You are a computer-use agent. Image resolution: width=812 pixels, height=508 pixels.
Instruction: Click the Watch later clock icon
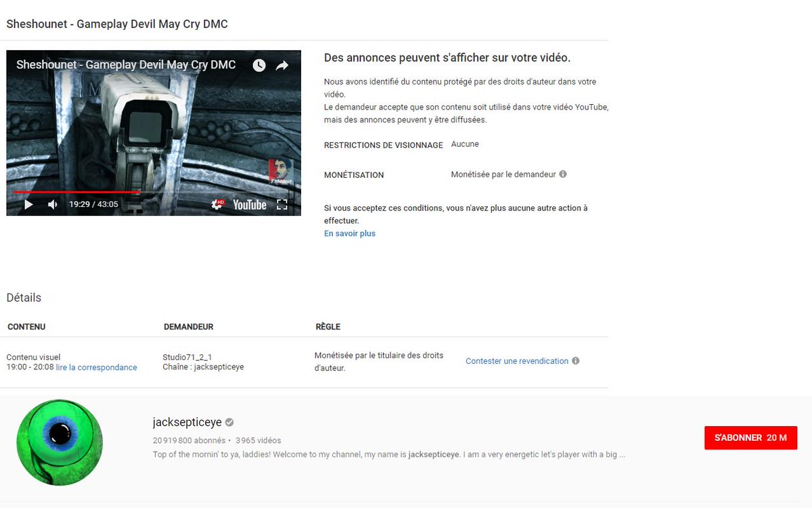(259, 65)
